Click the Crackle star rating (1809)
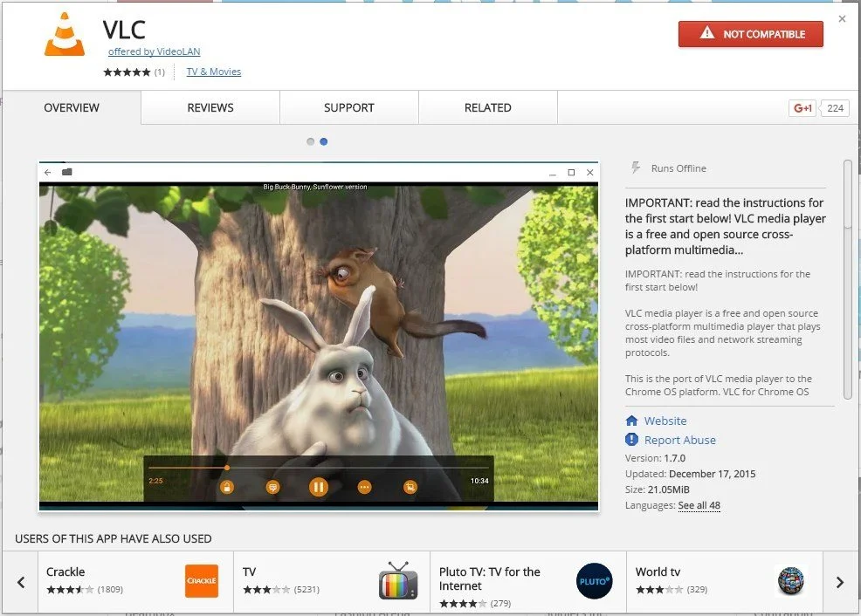The width and height of the screenshot is (861, 616). coord(85,590)
